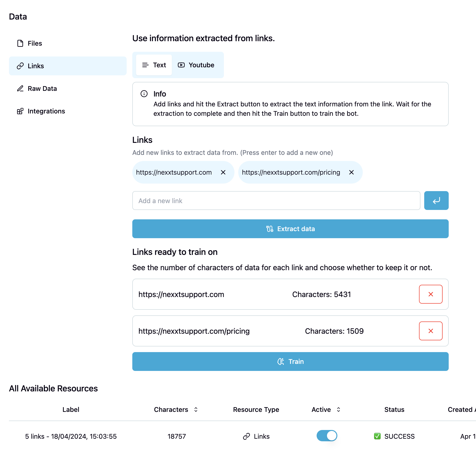This screenshot has height=466, width=476.
Task: Click the Extract data button
Action: (x=290, y=229)
